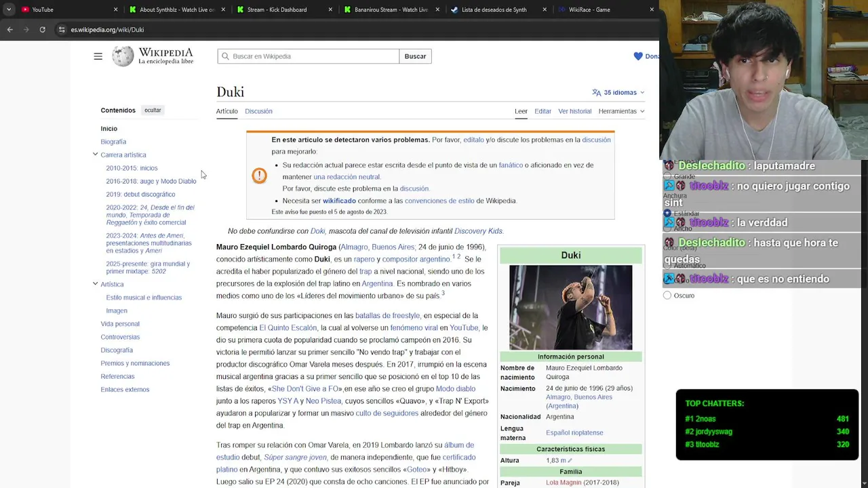Open the Herramientas dropdown menu
Image resolution: width=868 pixels, height=488 pixels.
pos(621,111)
